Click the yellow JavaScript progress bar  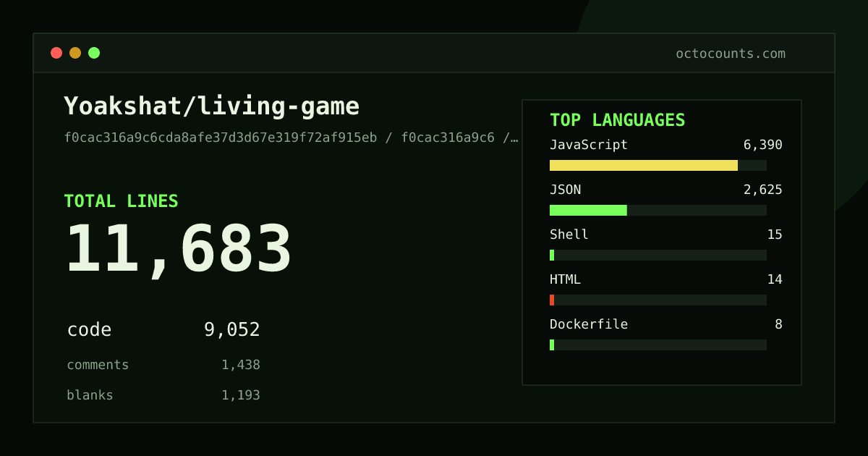[644, 165]
